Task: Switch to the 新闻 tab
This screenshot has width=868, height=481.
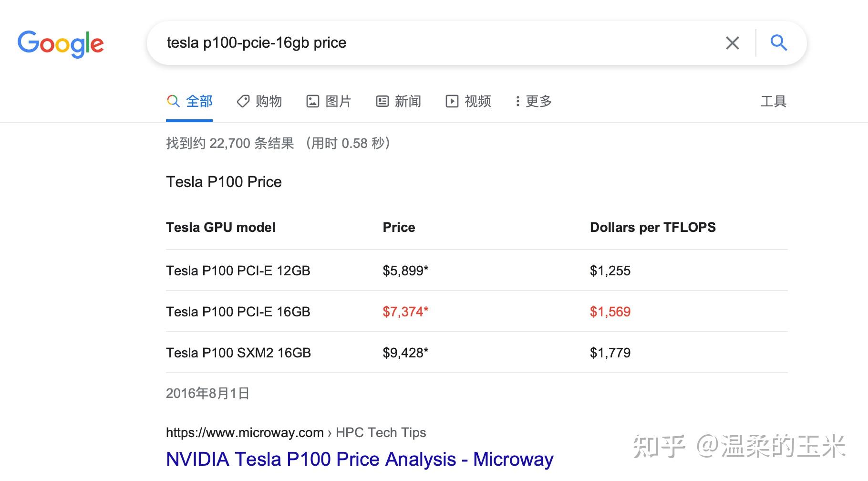Action: click(x=408, y=101)
